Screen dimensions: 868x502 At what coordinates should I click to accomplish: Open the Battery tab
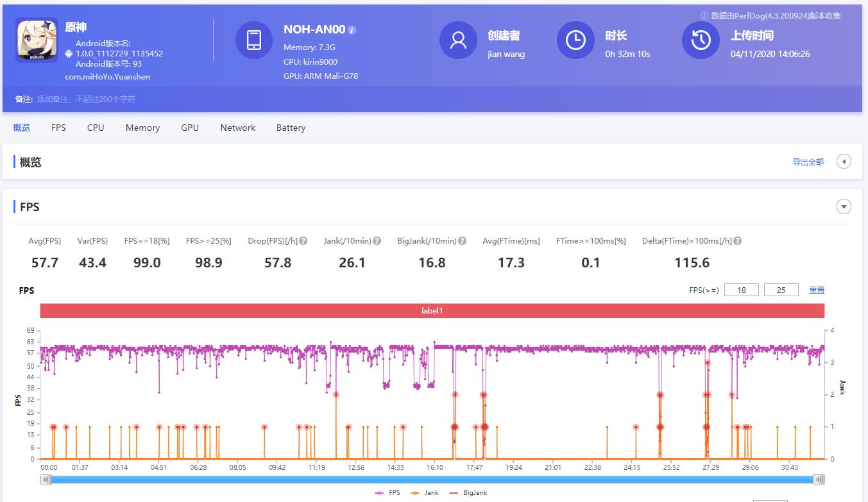[291, 128]
